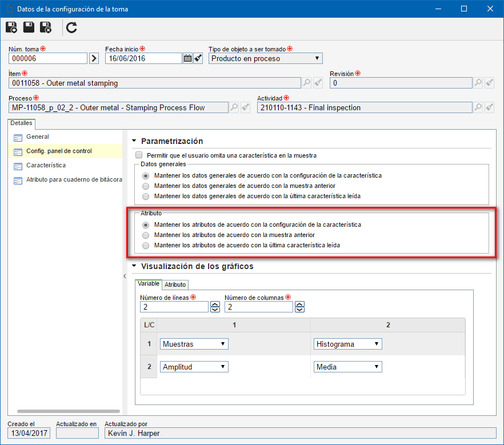The height and width of the screenshot is (445, 504).
Task: Click the Número de columnas spinner
Action: coord(299,307)
